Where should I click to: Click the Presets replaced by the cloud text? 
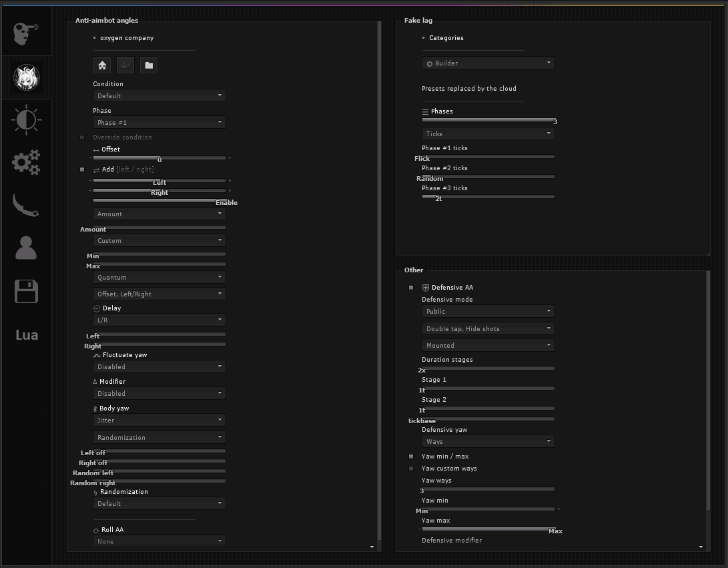click(469, 89)
